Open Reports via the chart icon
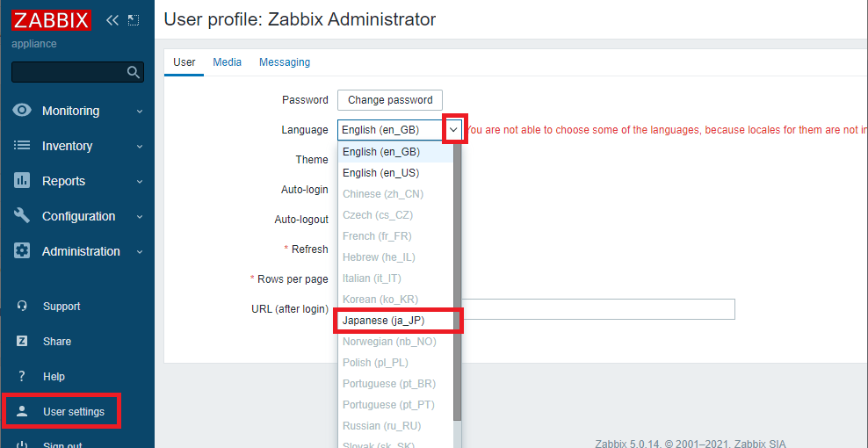Image resolution: width=868 pixels, height=448 pixels. click(22, 181)
